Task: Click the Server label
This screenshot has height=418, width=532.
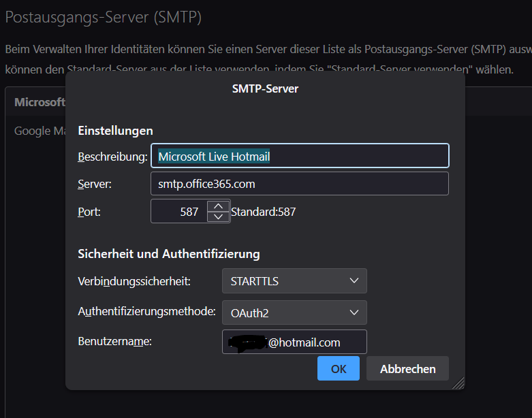Action: tap(95, 184)
